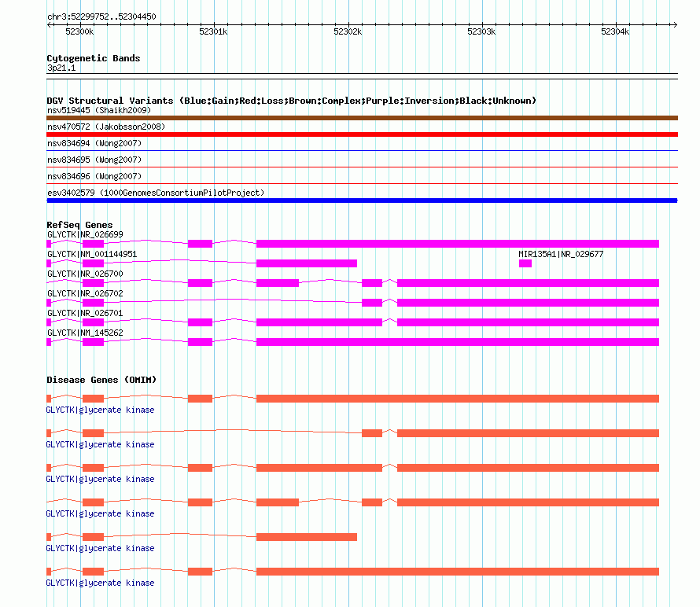Click the last exon of GLYCTK|NM_001144951
The width and height of the screenshot is (700, 607).
307,263
